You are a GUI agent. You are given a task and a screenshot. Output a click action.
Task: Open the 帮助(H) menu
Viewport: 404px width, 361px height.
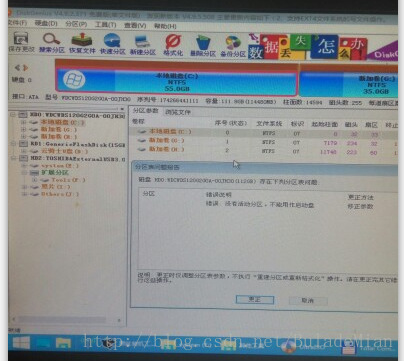165,26
